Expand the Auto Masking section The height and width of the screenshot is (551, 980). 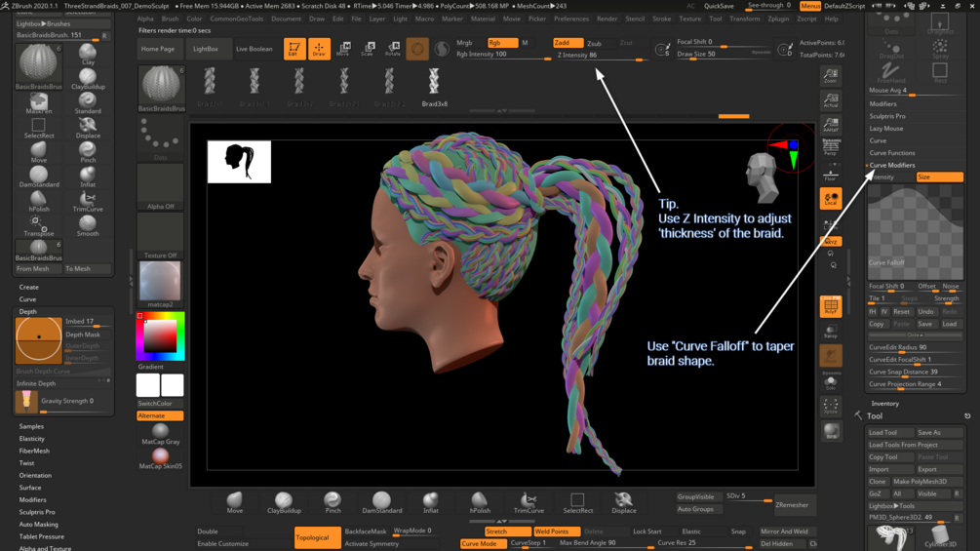[38, 524]
